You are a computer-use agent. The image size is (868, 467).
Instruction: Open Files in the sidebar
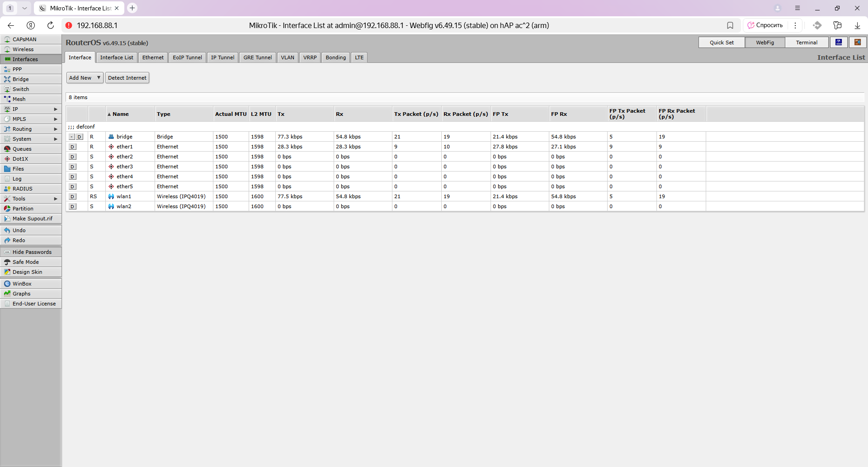click(x=31, y=169)
